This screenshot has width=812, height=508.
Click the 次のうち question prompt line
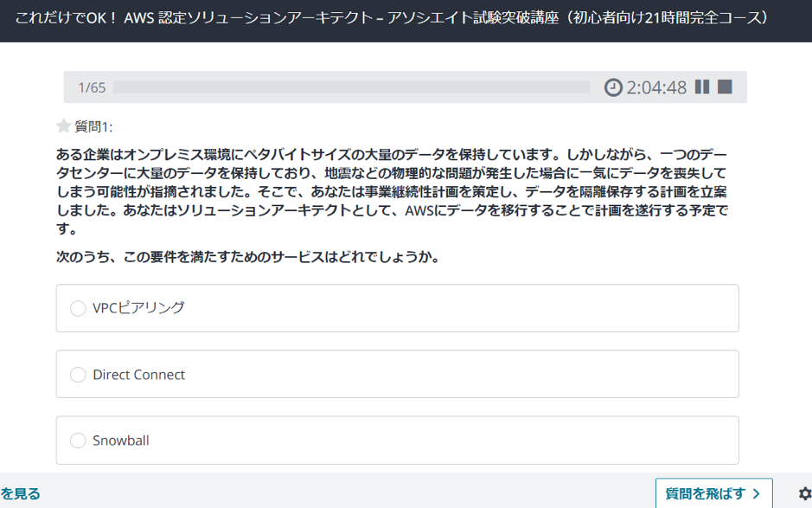point(248,257)
